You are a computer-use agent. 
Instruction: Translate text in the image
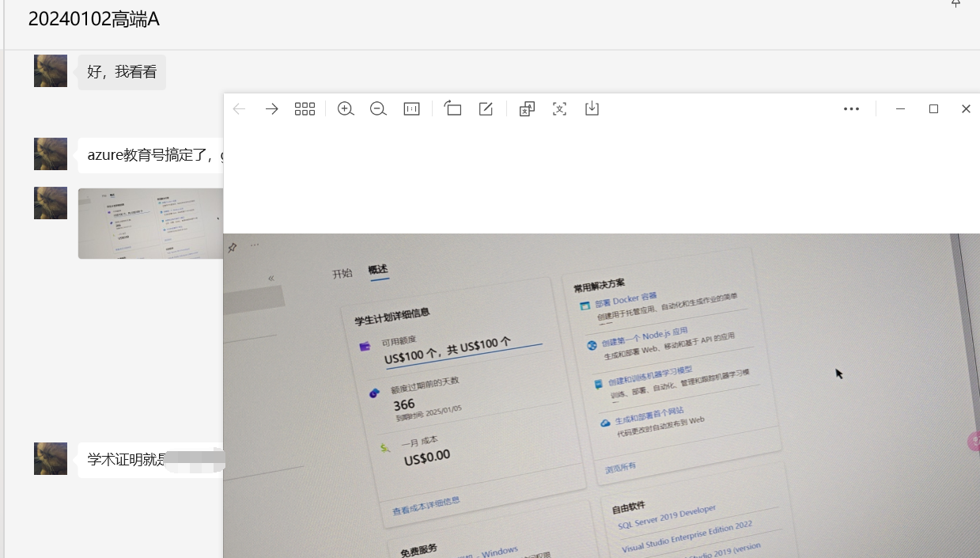click(x=527, y=109)
